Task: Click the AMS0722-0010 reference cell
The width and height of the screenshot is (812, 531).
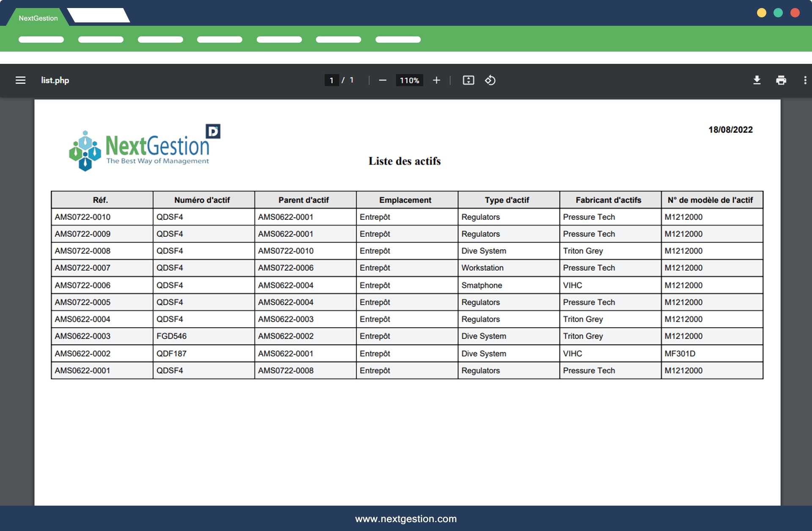Action: click(82, 217)
